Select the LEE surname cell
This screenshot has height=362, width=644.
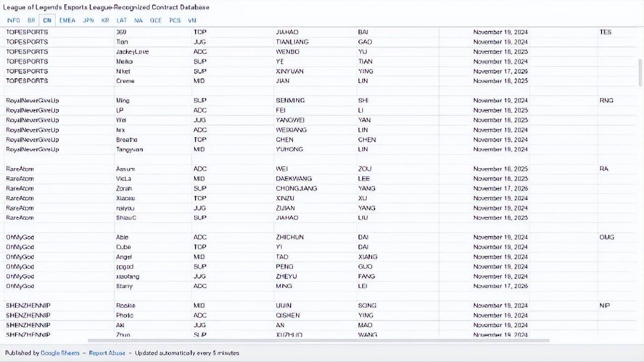click(x=364, y=179)
